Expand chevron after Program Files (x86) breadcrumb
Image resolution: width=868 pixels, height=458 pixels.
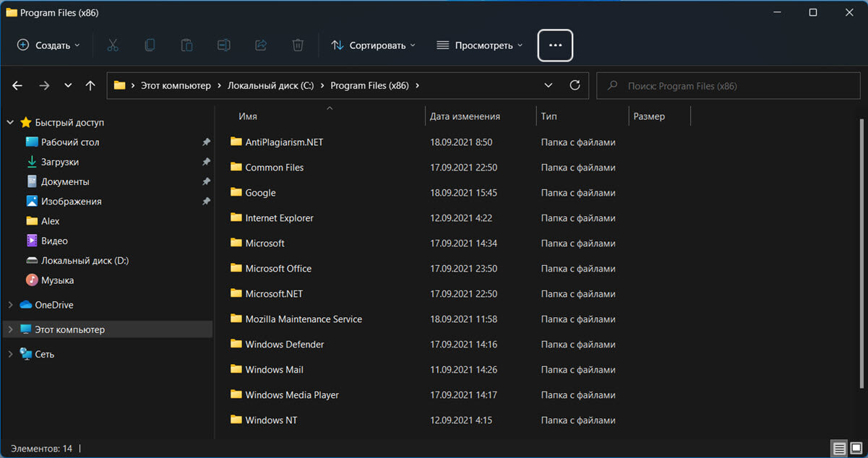[x=418, y=85]
